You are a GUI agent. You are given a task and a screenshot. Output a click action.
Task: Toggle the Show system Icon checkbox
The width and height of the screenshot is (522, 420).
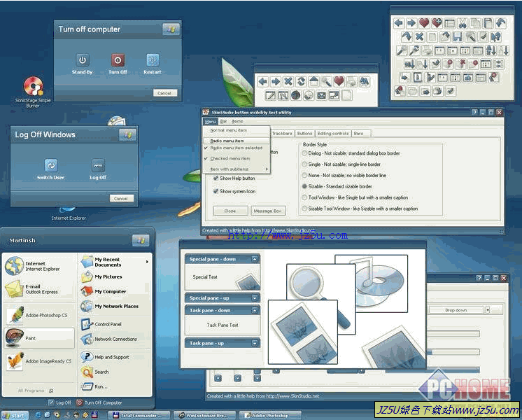216,191
